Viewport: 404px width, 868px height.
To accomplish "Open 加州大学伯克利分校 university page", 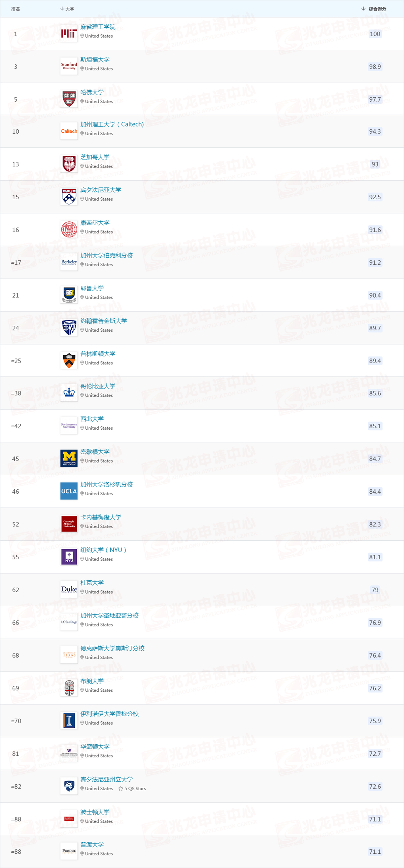I will point(107,256).
